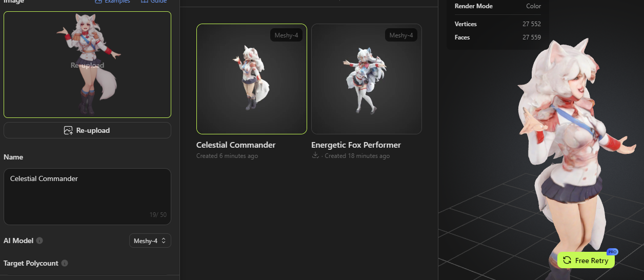Select the Celestial Commander model thumbnail
The width and height of the screenshot is (644, 280).
click(252, 79)
